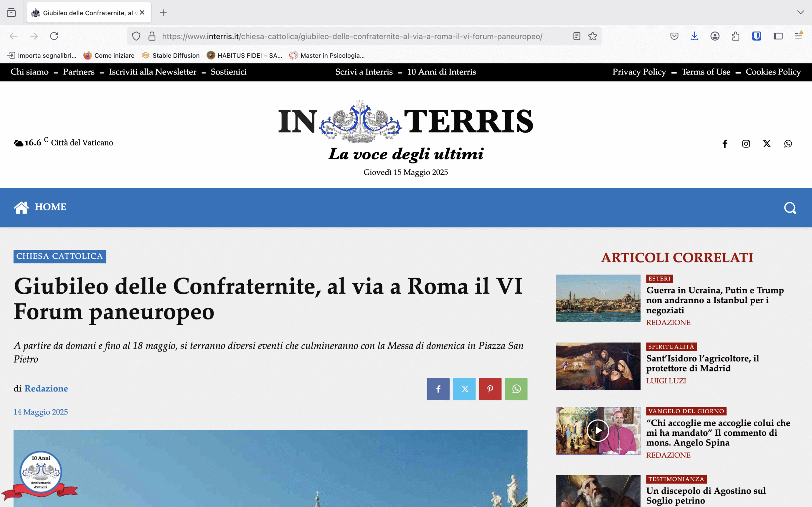Open the Iscriviti alla Newsletter link
This screenshot has width=812, height=507.
point(152,72)
